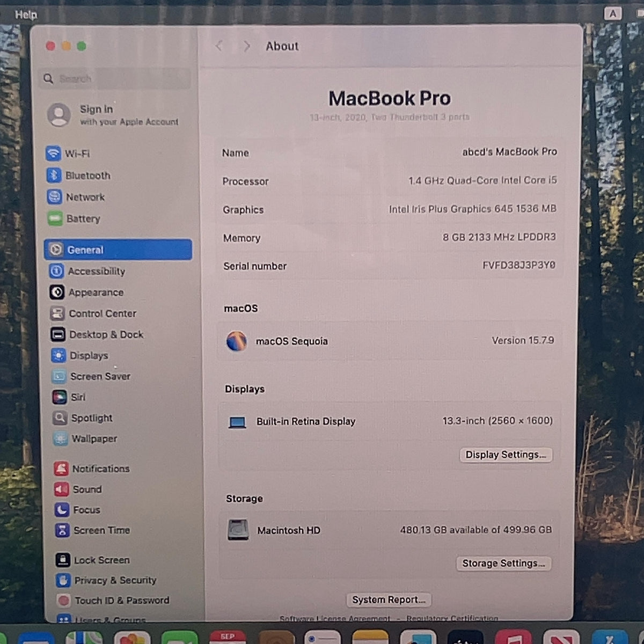Click Version 15.7.9 text
Screen dimensions: 644x644
[x=523, y=340]
